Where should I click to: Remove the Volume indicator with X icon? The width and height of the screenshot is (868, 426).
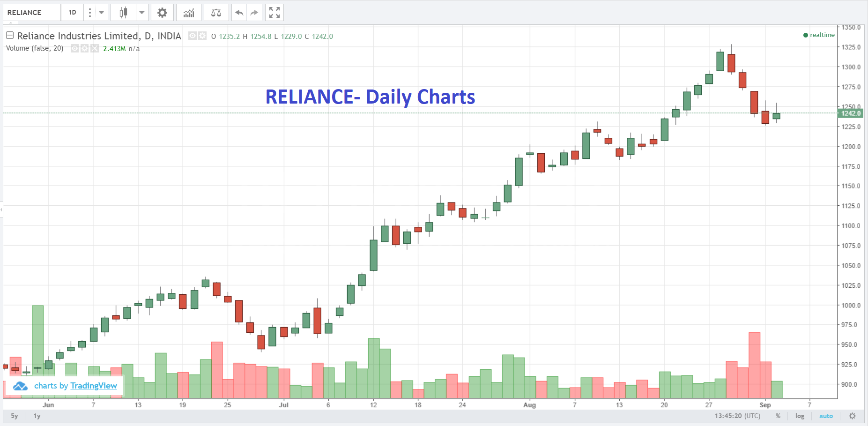click(95, 48)
